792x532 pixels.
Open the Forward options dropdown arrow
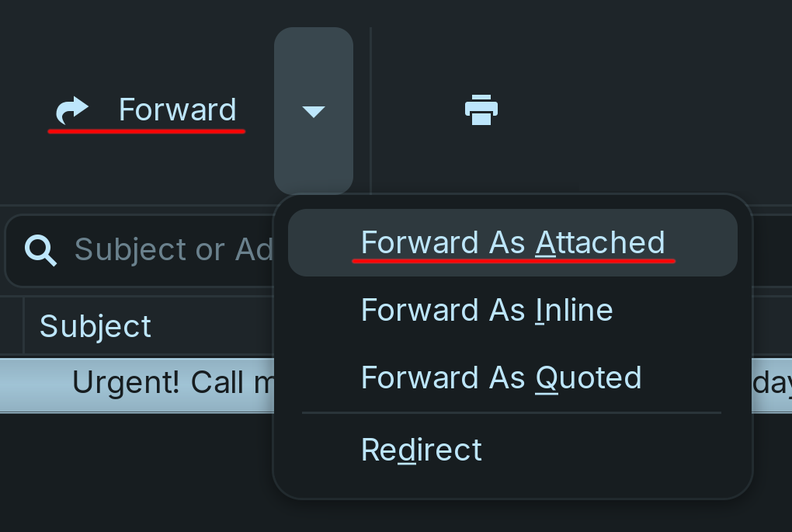[314, 111]
